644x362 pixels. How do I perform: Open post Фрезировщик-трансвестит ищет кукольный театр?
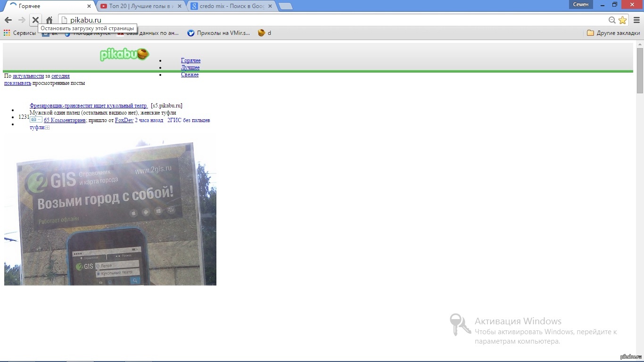point(89,106)
